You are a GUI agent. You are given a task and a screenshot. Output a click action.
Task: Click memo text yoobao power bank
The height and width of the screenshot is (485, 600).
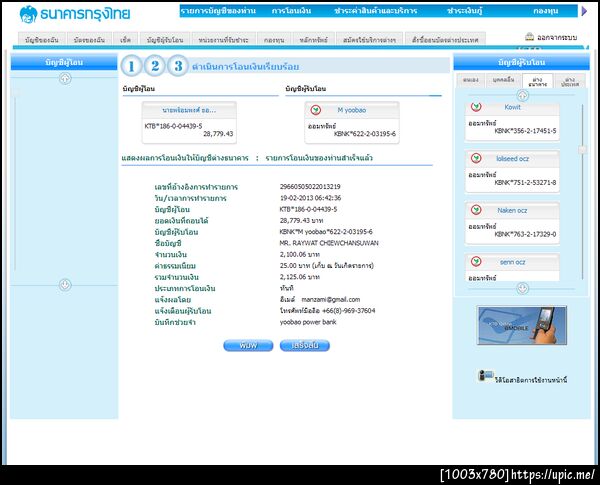pyautogui.click(x=308, y=322)
